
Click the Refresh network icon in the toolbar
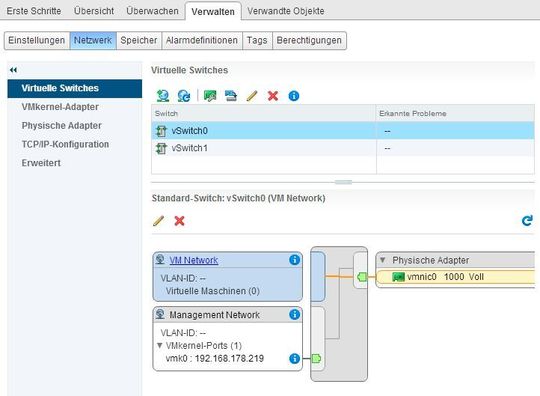184,96
